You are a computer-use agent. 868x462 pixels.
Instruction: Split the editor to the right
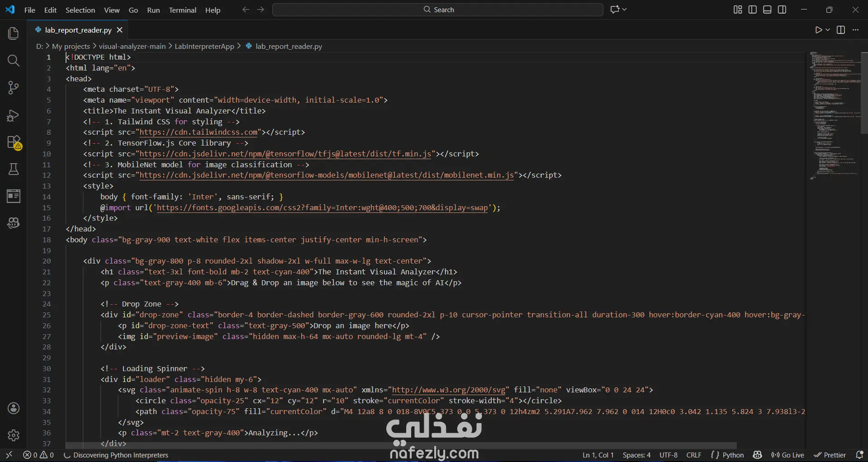tap(841, 30)
